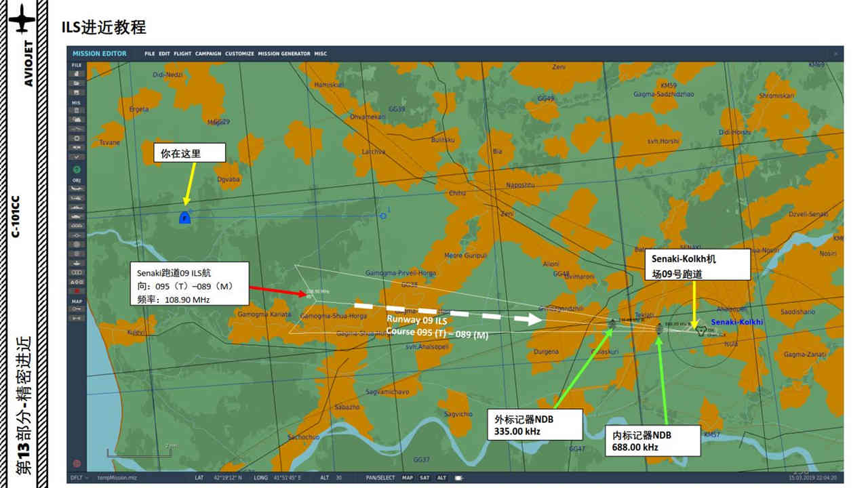868x488 pixels.
Task: Click the green fly mission icon
Action: click(x=77, y=169)
